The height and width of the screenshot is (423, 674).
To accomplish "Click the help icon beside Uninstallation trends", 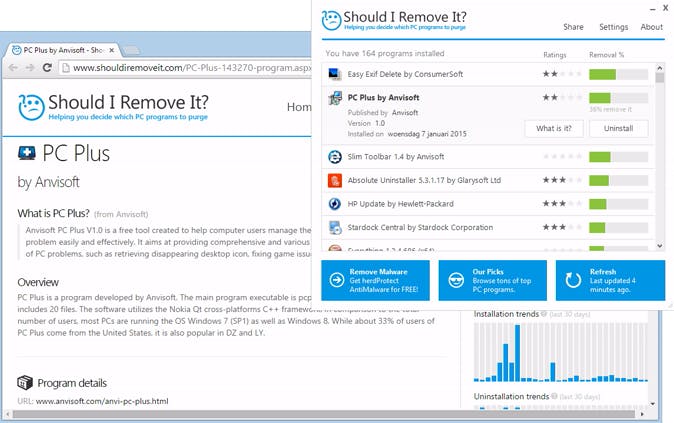I will pos(554,396).
